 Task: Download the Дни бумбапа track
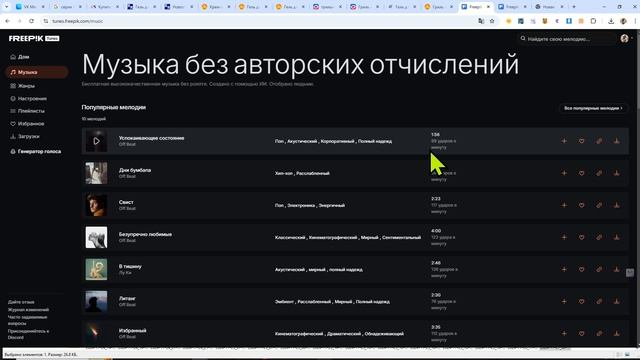[617, 173]
